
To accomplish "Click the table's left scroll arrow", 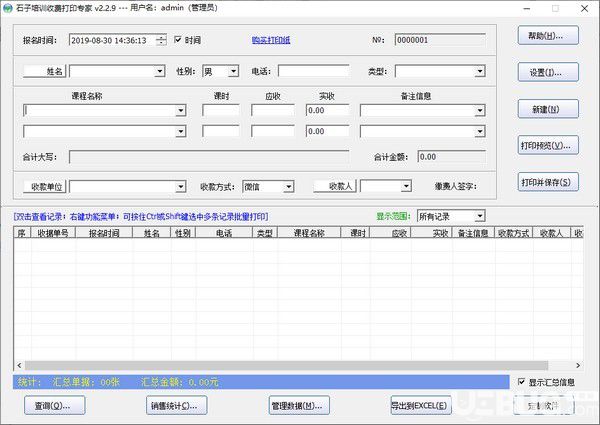I will [x=19, y=365].
